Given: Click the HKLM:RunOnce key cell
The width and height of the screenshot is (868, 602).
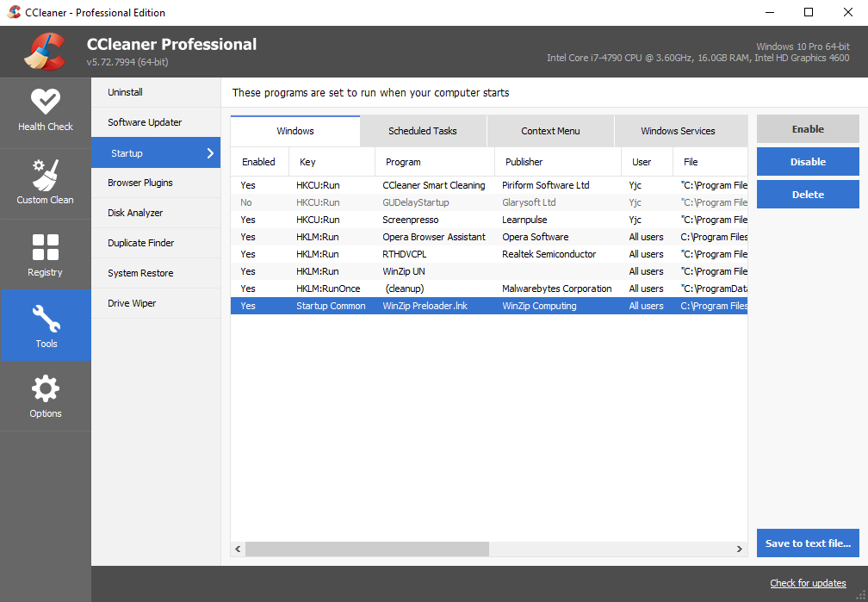Looking at the screenshot, I should (328, 289).
